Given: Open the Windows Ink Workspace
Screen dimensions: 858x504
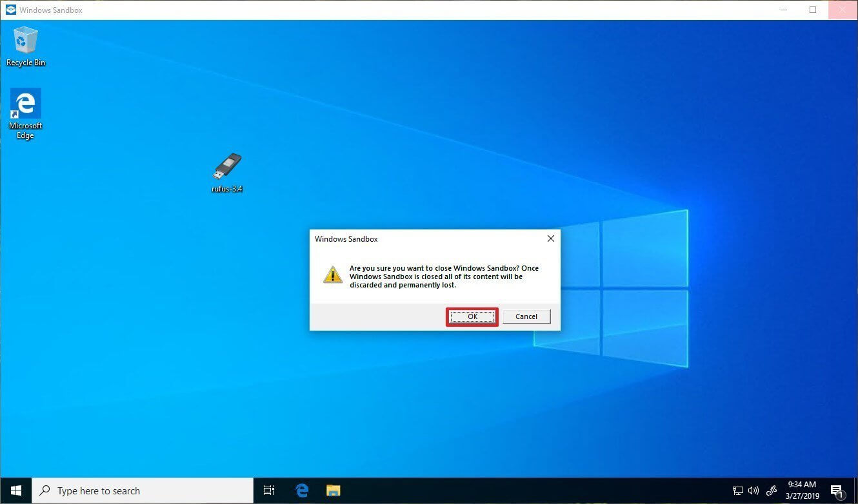Looking at the screenshot, I should click(x=772, y=490).
